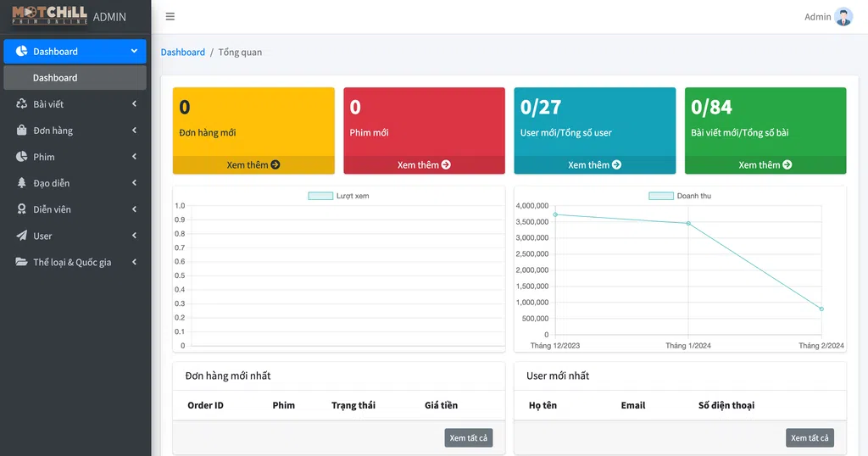Click the Tháng 2/2024 revenue data point

point(821,309)
